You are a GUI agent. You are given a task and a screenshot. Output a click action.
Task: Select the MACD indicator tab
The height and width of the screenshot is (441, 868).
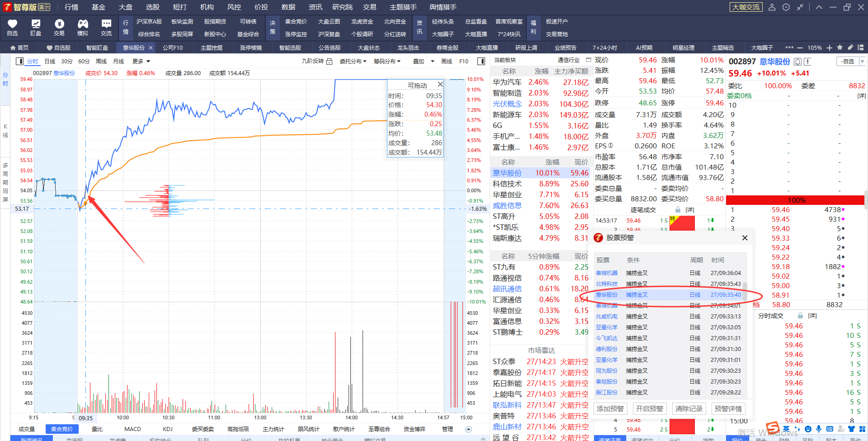click(x=132, y=429)
